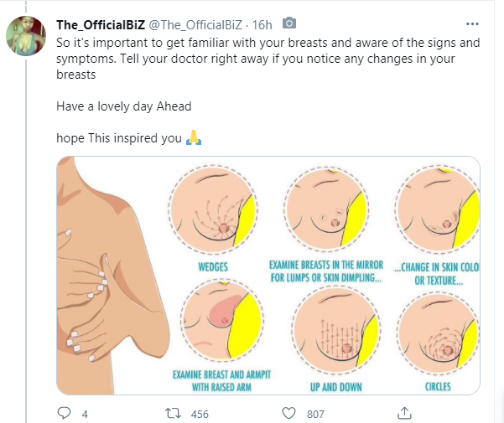Click the 456 retweets count
Image resolution: width=504 pixels, height=423 pixels.
point(199,414)
